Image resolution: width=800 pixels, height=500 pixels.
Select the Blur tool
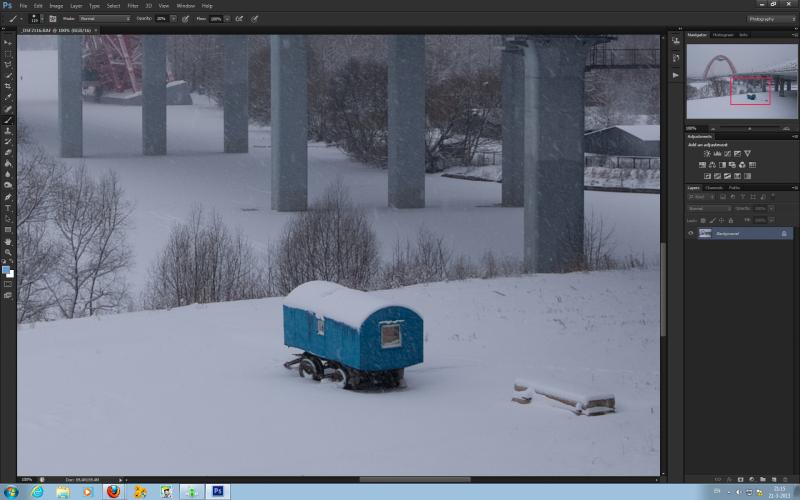pos(8,174)
